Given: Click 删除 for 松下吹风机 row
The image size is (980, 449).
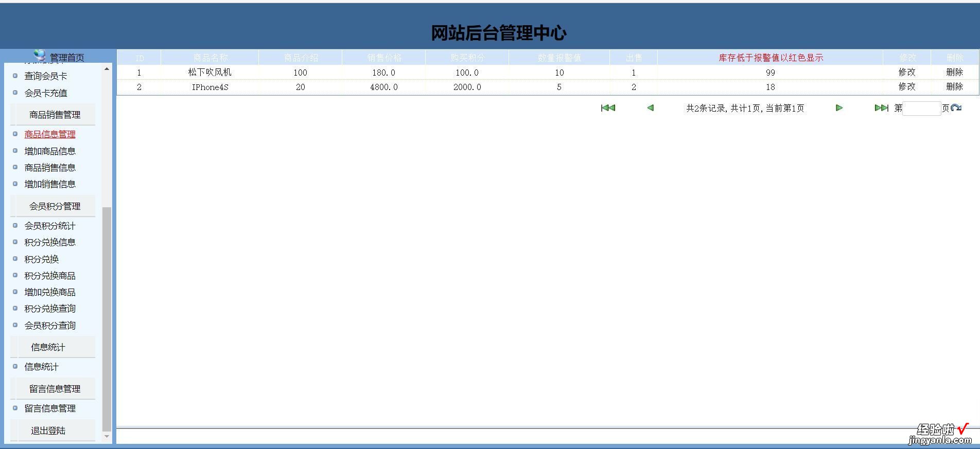Looking at the screenshot, I should tap(955, 73).
